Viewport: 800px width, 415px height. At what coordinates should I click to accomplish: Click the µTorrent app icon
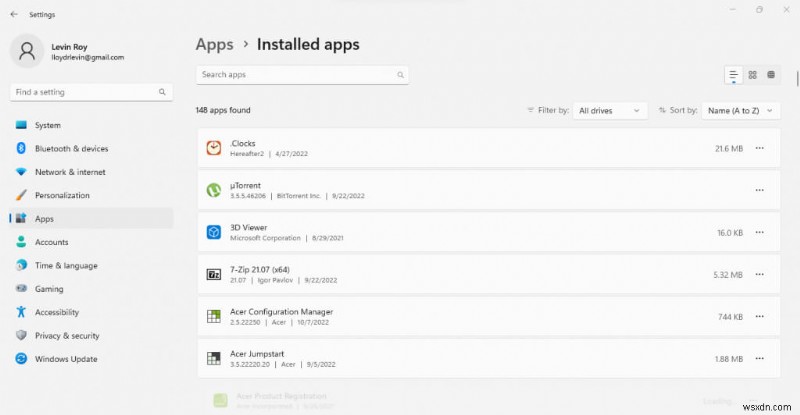coord(214,190)
